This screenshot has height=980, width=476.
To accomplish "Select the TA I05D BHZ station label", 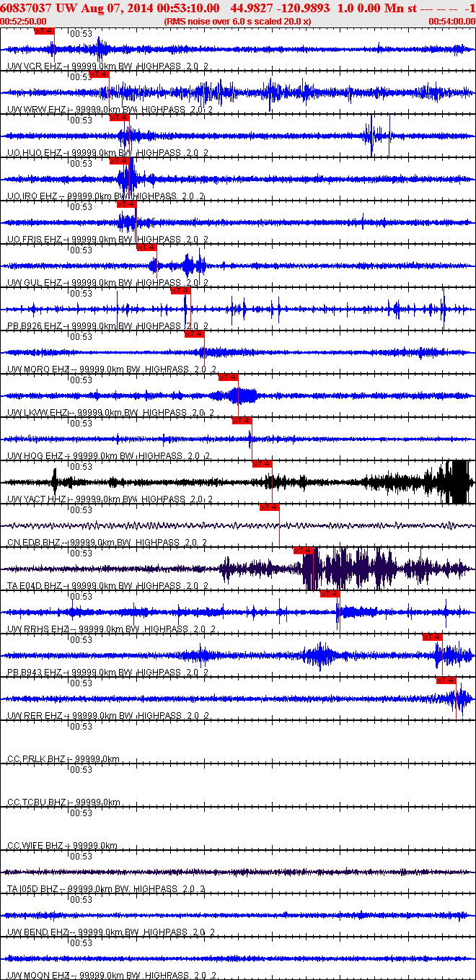I will click(106, 888).
